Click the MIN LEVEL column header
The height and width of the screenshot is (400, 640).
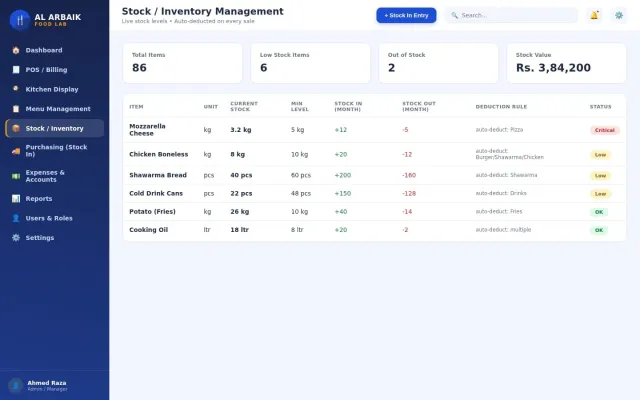[x=300, y=107]
